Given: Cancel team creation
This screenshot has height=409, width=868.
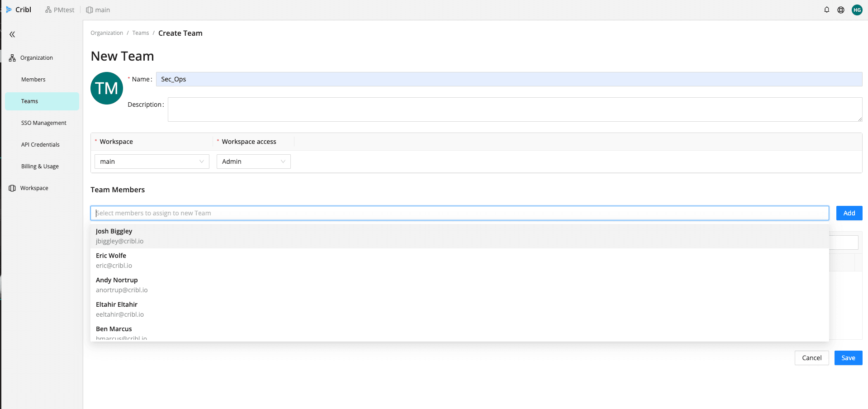Looking at the screenshot, I should click(811, 358).
